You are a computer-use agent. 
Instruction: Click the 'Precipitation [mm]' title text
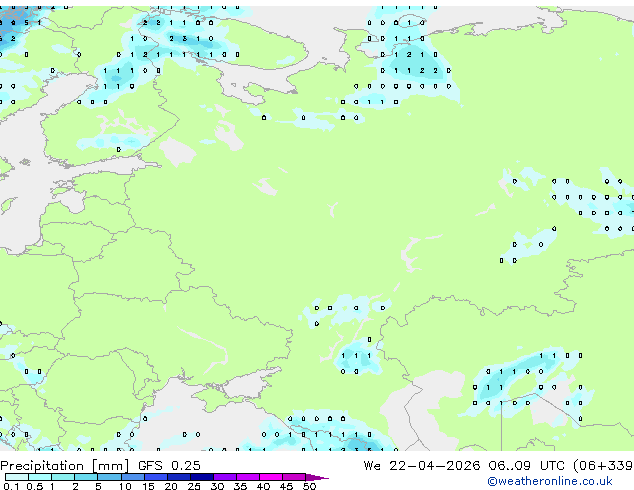[x=65, y=466]
